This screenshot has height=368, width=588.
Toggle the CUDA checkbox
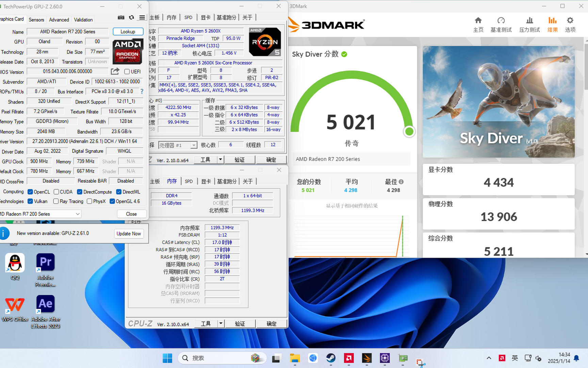(x=56, y=192)
